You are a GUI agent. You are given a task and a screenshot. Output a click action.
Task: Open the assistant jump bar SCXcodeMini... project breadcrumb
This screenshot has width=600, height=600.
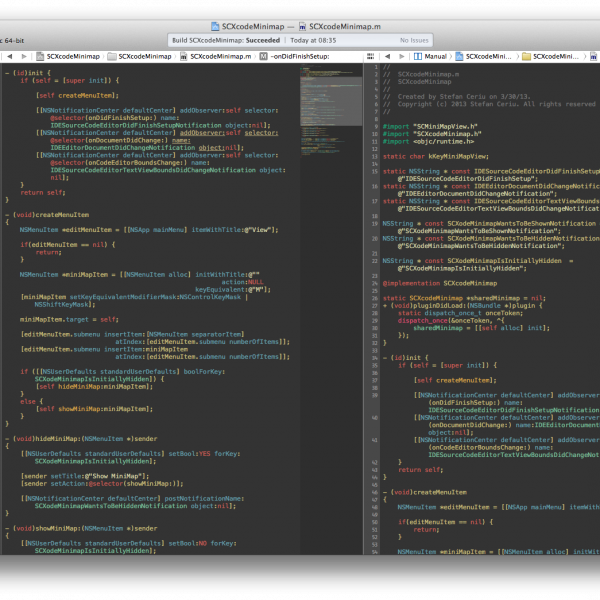483,56
